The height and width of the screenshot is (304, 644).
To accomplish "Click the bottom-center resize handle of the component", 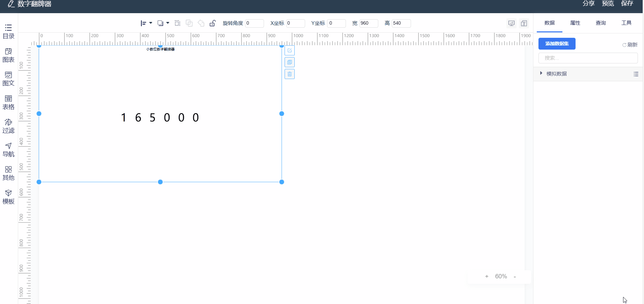I will (160, 182).
